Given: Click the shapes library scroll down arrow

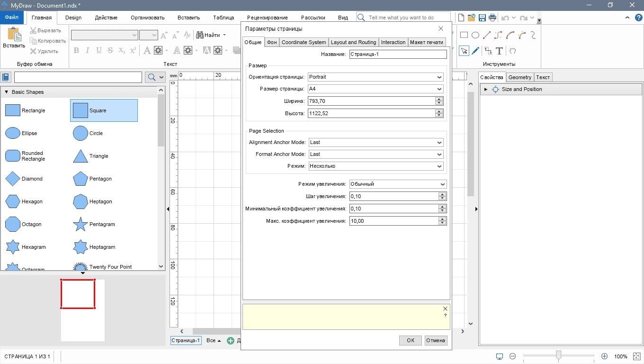Looking at the screenshot, I should [x=161, y=267].
